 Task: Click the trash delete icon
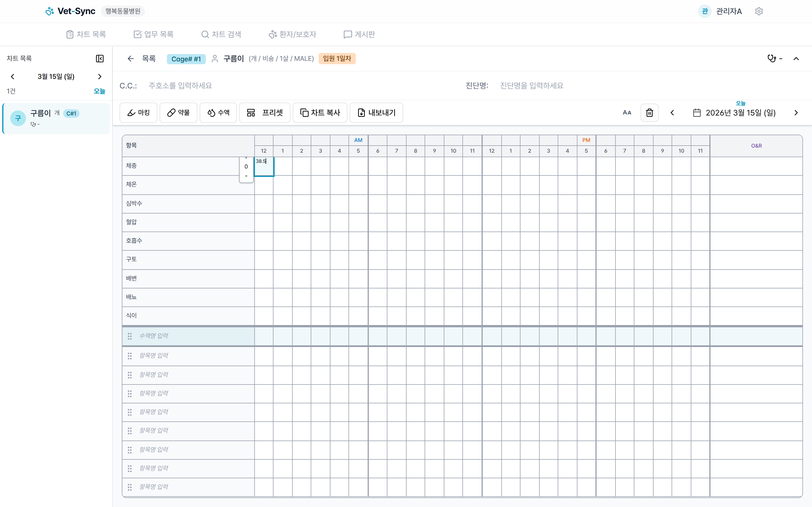(650, 113)
